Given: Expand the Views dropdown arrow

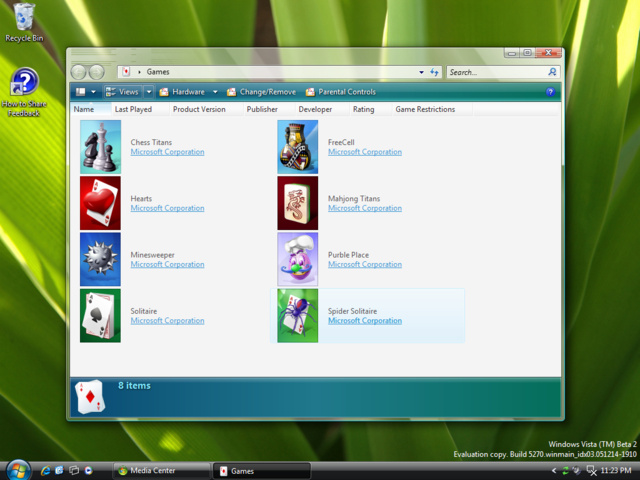Looking at the screenshot, I should tap(149, 92).
